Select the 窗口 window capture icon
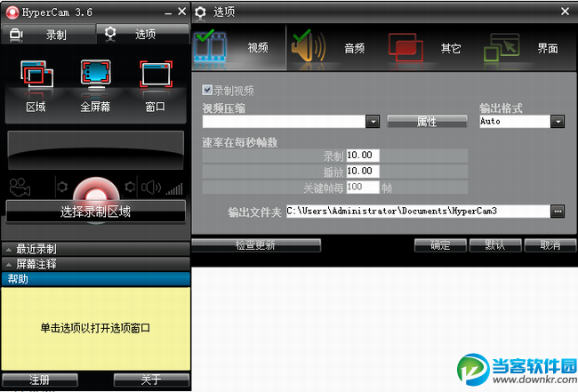This screenshot has height=392, width=578. [156, 75]
